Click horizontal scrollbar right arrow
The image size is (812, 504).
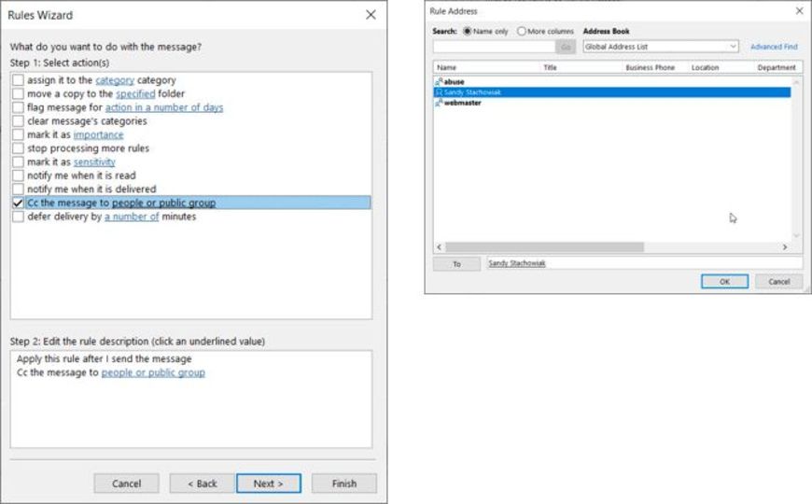(x=785, y=247)
